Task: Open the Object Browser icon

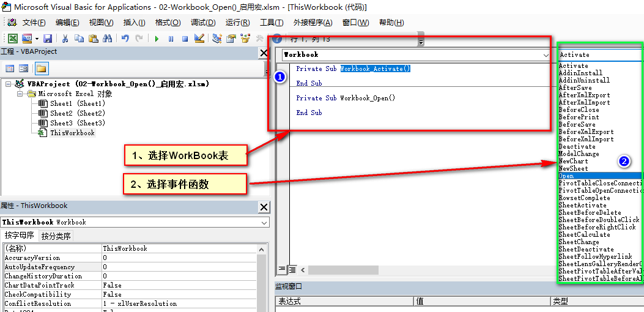Action: (245, 39)
